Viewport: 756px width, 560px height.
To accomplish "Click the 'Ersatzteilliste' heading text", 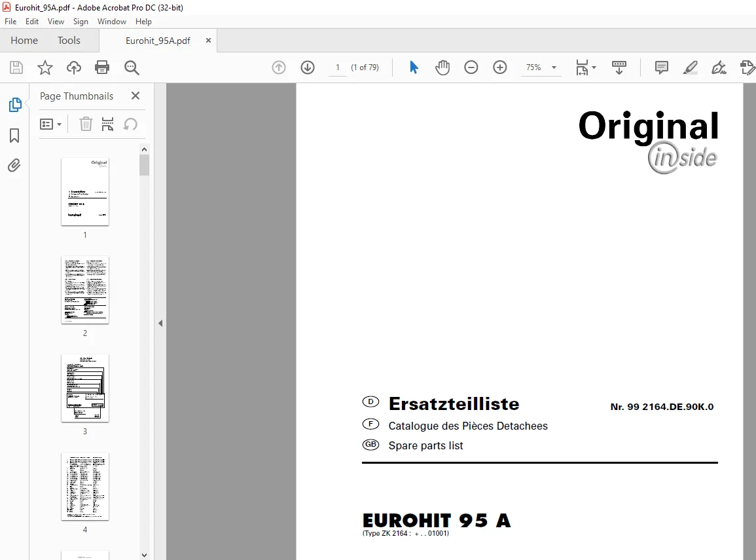I will click(x=454, y=403).
